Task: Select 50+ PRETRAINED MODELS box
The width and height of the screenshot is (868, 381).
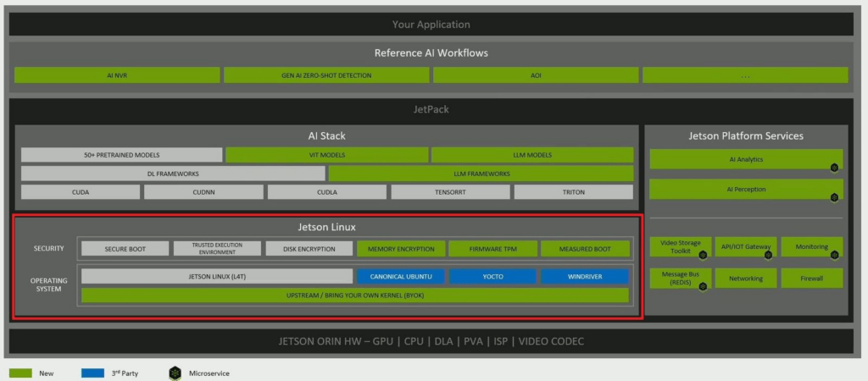Action: click(122, 155)
